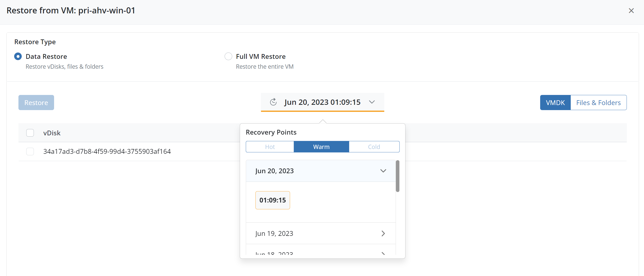Click the recovery point clock icon
The height and width of the screenshot is (276, 644).
click(x=273, y=102)
